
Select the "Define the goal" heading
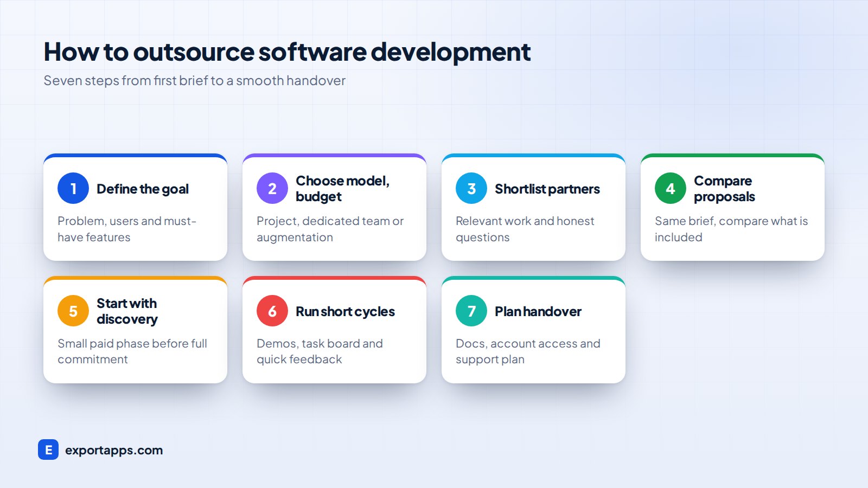[x=143, y=189]
